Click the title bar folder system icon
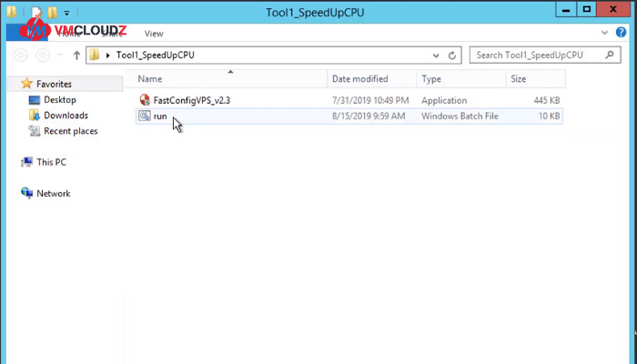 click(x=11, y=12)
